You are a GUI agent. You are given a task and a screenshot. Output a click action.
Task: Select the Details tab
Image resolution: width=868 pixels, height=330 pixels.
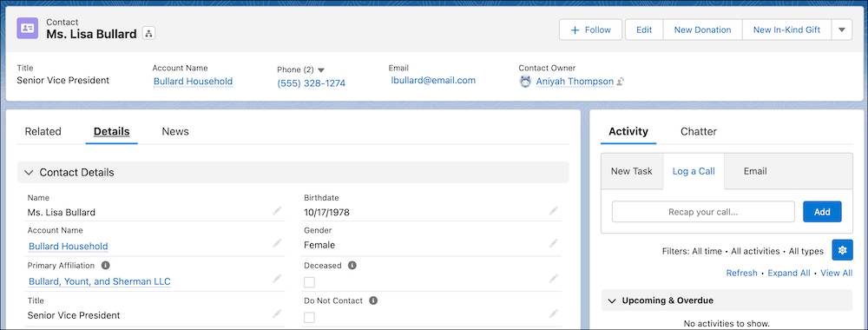111,132
